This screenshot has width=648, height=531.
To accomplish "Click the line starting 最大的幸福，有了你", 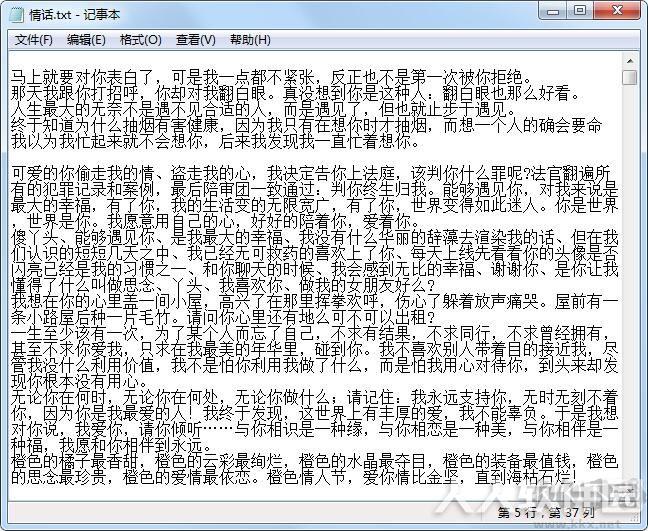I will pos(314,206).
